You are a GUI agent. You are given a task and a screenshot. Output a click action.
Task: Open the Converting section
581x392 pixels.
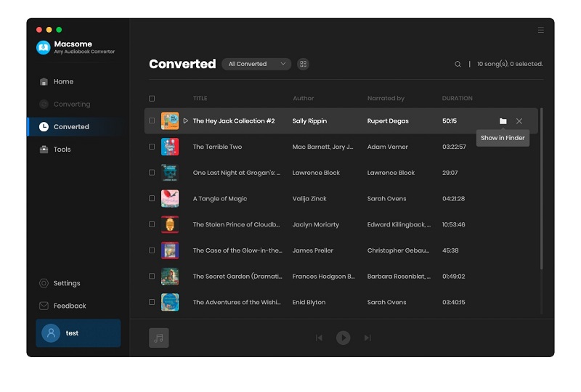(76, 104)
